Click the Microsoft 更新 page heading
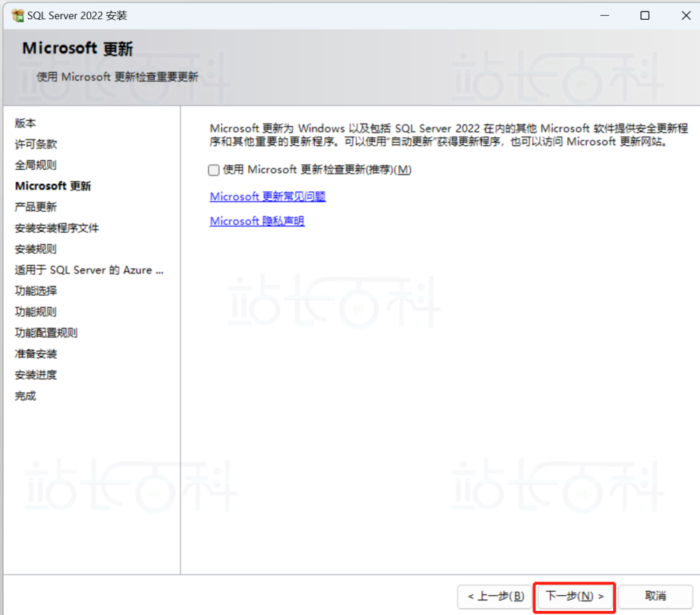This screenshot has height=615, width=700. coord(78,49)
